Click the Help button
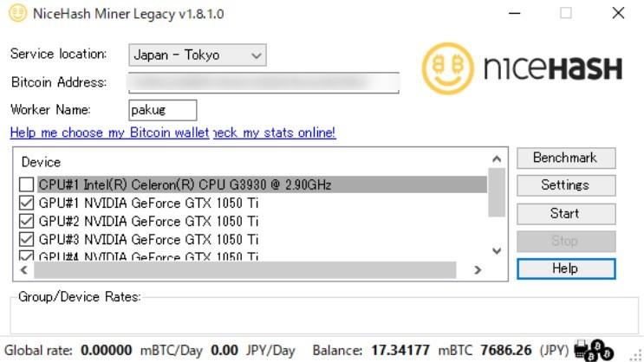The image size is (644, 362). click(x=566, y=268)
